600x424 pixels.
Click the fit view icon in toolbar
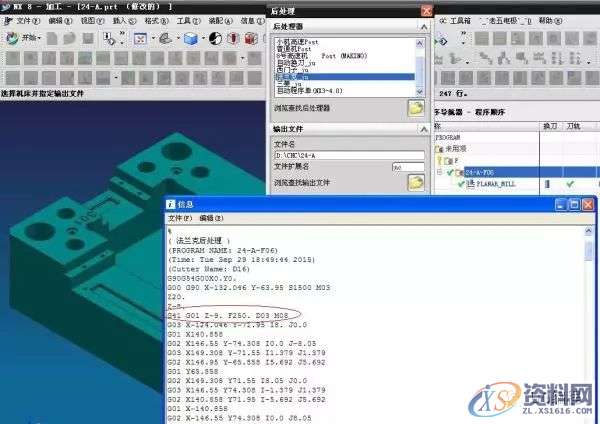141,38
